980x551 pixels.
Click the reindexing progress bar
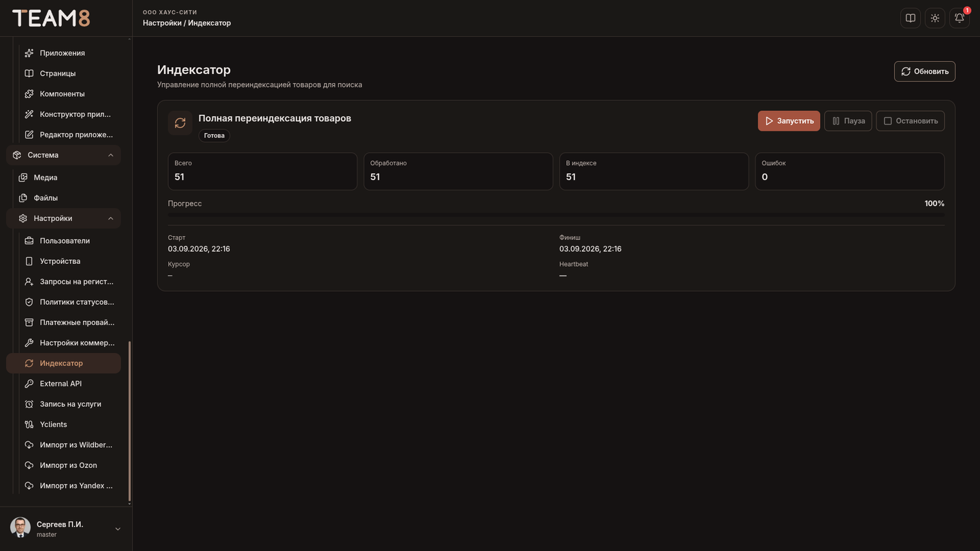(x=556, y=215)
